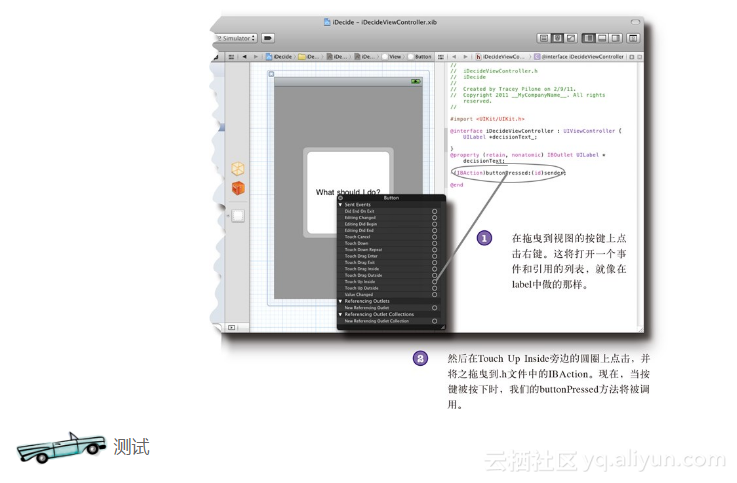Select the View object icon in dock

(x=238, y=216)
